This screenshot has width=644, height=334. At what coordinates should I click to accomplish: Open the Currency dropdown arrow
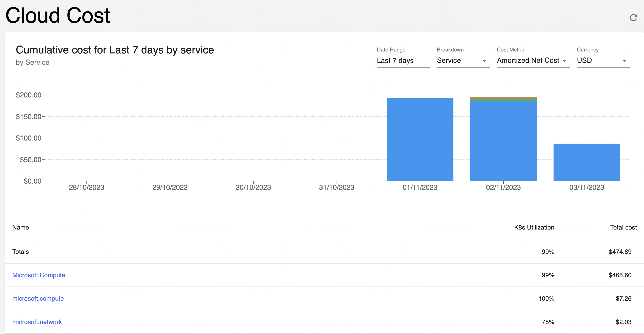tap(625, 61)
